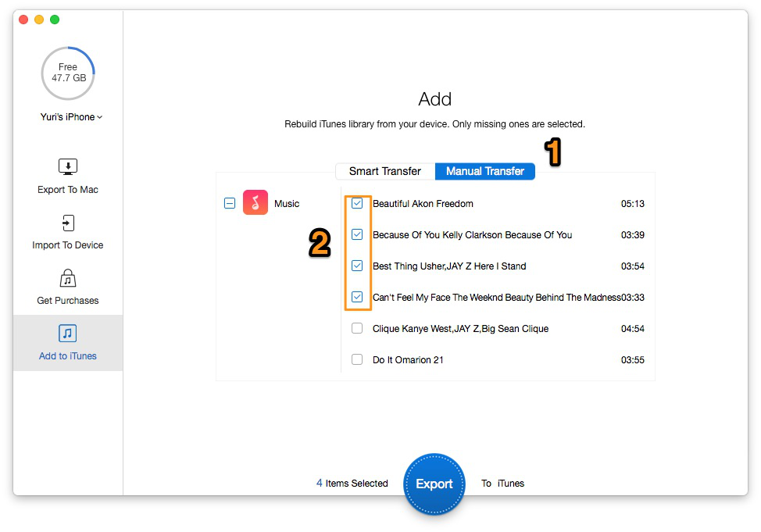Close the window with red button
This screenshot has width=761, height=532.
pos(23,20)
